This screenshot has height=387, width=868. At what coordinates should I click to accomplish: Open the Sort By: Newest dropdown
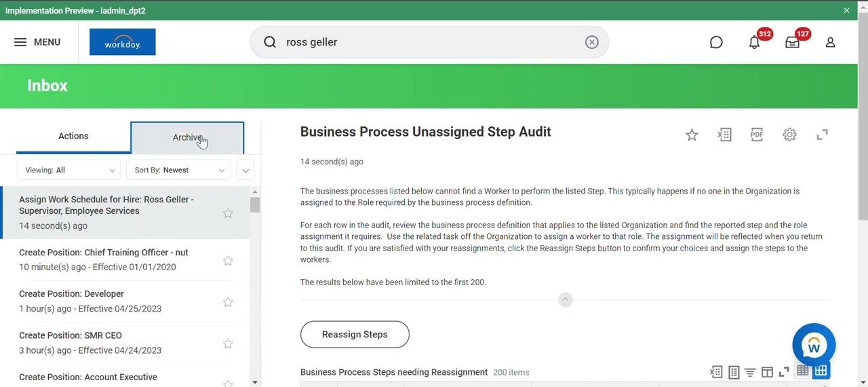[178, 170]
